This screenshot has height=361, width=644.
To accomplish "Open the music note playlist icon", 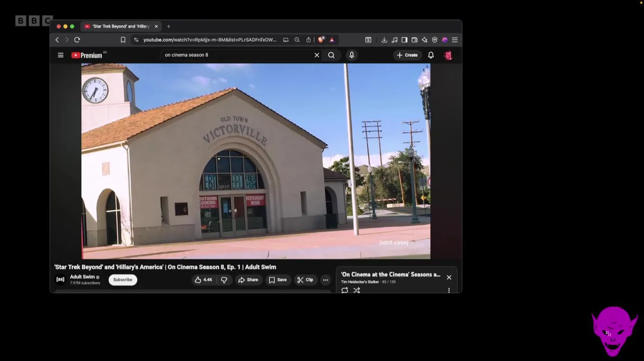I will point(394,40).
